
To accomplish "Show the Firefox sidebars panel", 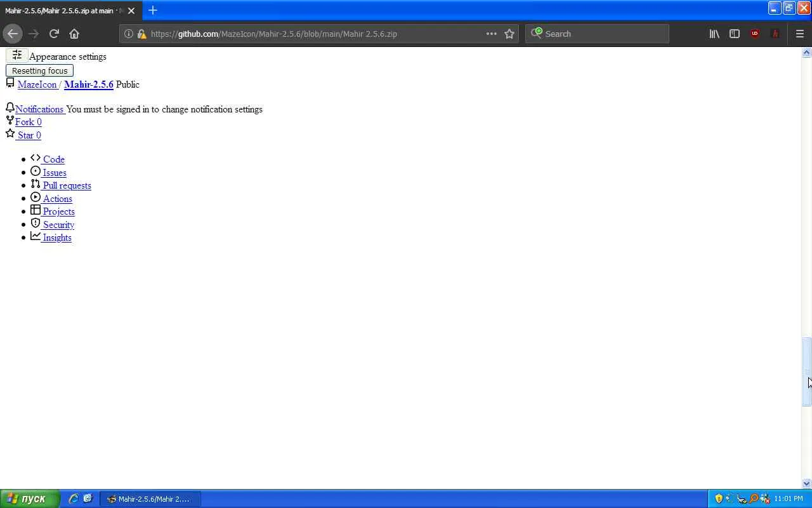I will (x=735, y=34).
